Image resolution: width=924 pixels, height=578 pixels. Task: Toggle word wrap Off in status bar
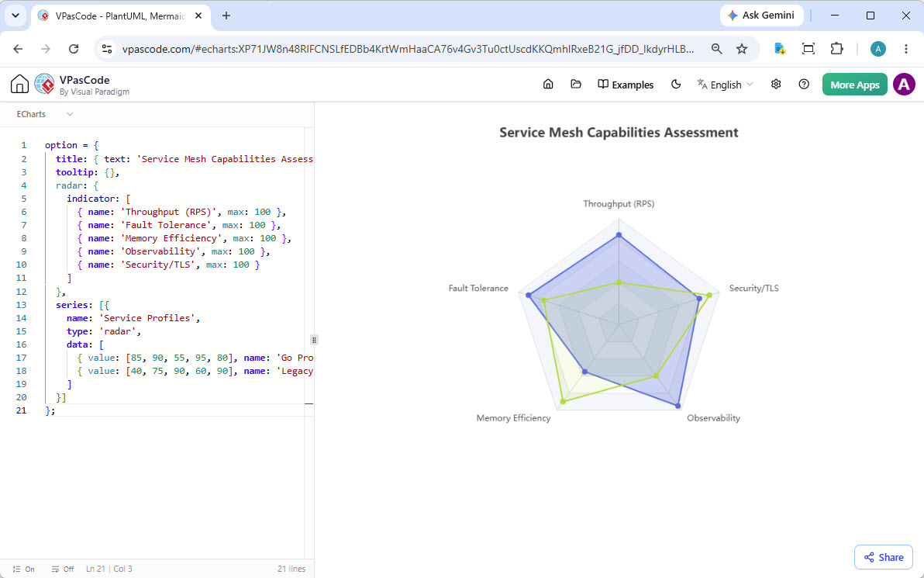tap(63, 569)
